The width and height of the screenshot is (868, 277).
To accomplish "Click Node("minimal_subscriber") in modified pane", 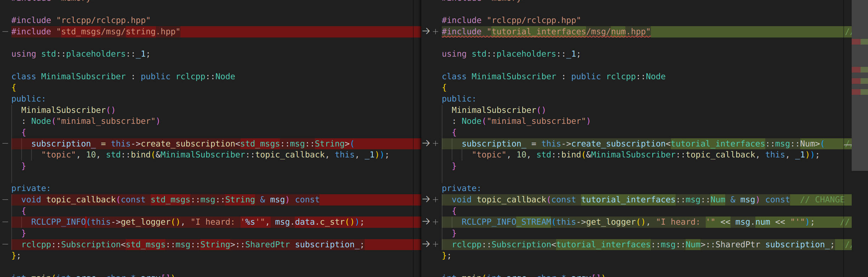I will tap(526, 121).
